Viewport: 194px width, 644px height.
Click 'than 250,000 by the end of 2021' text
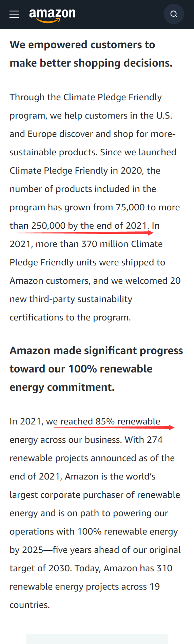79,226
